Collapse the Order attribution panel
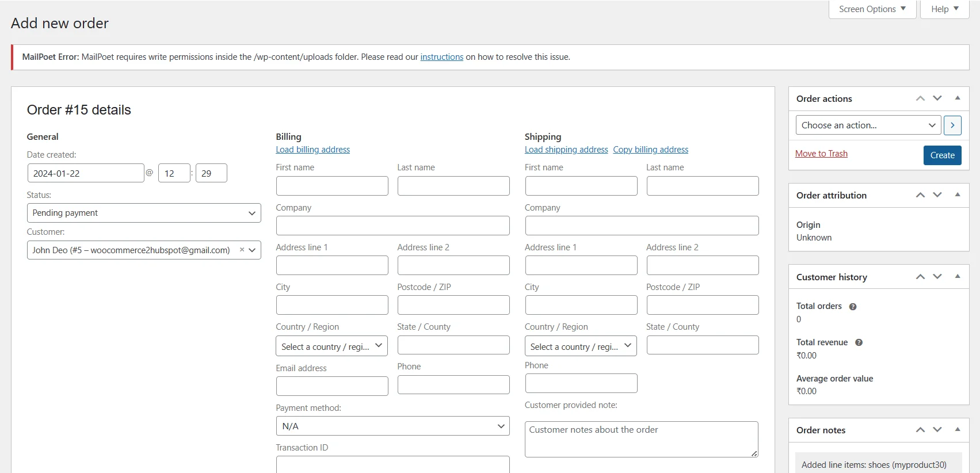Image resolution: width=980 pixels, height=473 pixels. (958, 195)
